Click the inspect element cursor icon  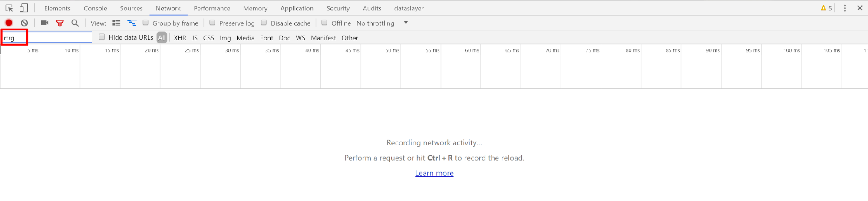[9, 8]
